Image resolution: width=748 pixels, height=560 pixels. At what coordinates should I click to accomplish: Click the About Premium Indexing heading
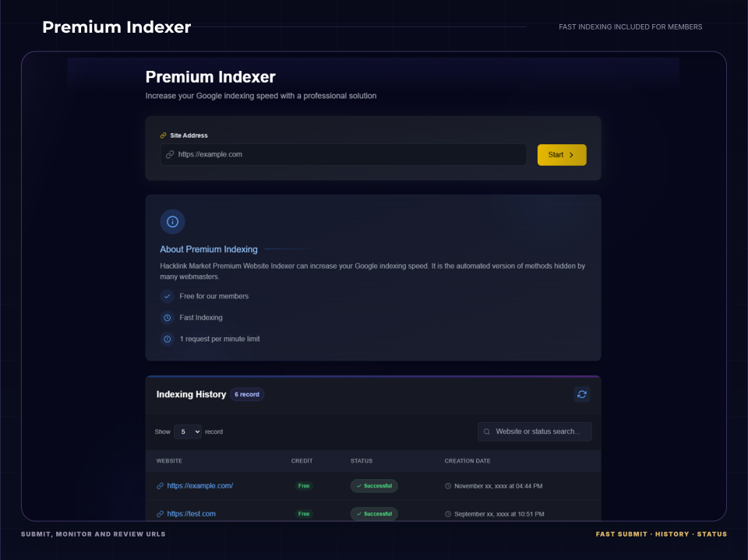point(209,249)
